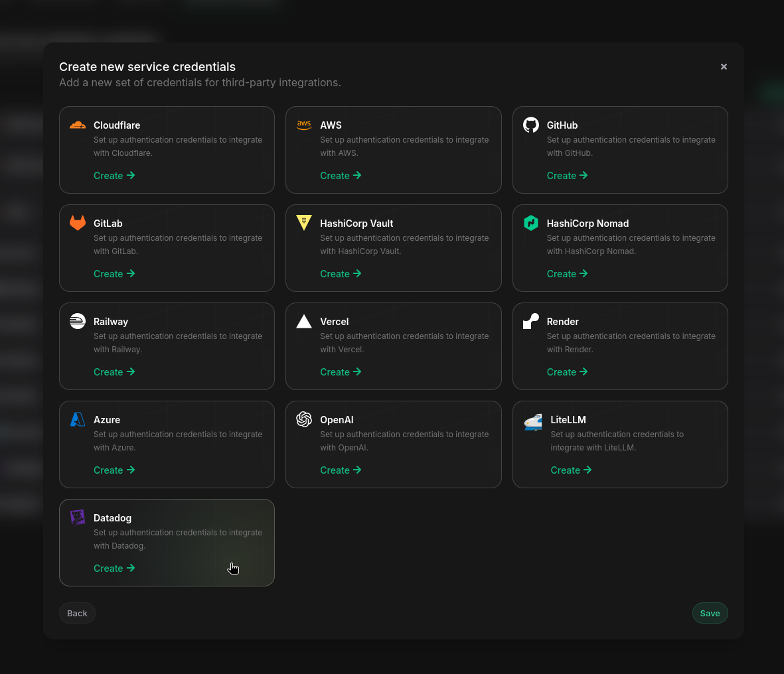Create Cloudflare credentials
This screenshot has width=784, height=674.
[114, 176]
